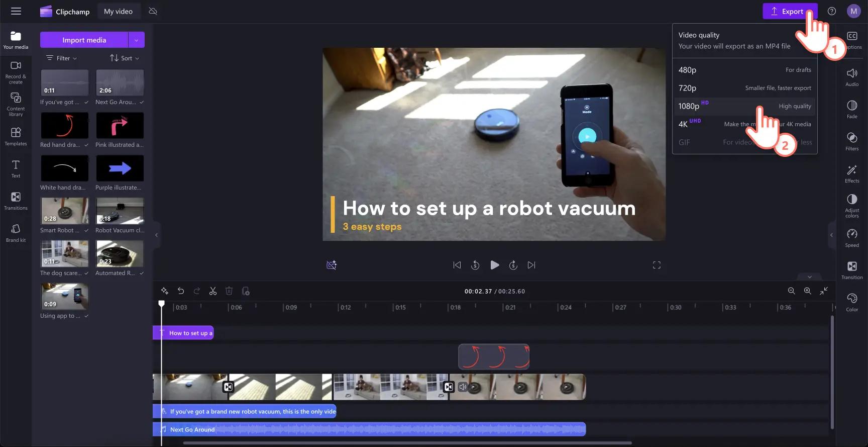Click the Export button
The image size is (868, 447).
coord(790,11)
